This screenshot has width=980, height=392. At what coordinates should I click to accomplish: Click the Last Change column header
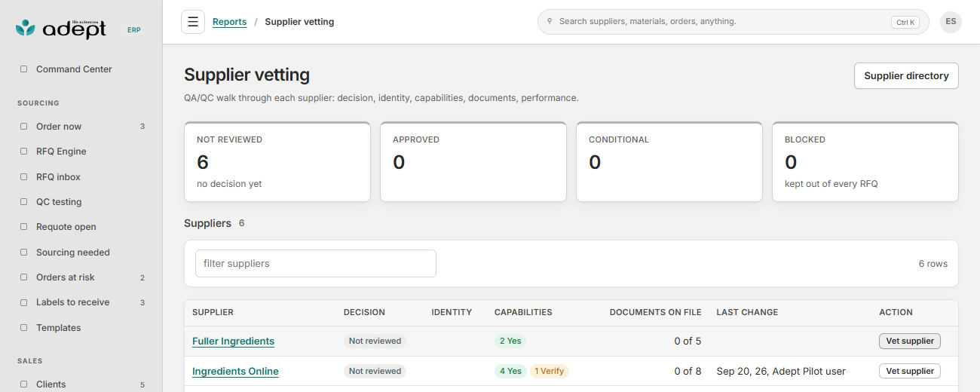[747, 312]
